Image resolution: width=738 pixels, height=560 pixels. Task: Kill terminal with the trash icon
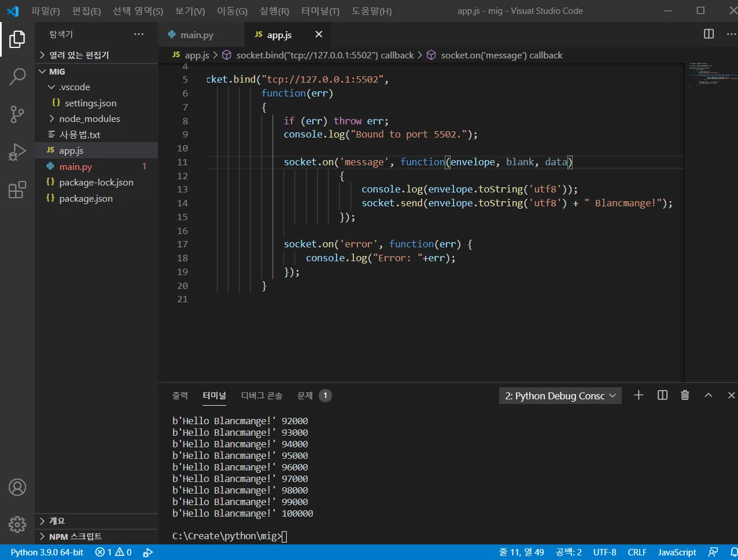point(685,395)
